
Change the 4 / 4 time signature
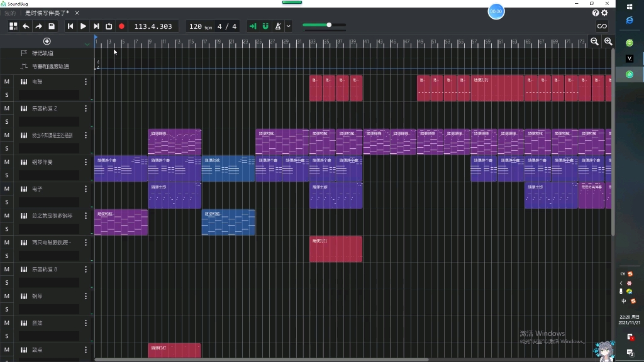pyautogui.click(x=227, y=26)
